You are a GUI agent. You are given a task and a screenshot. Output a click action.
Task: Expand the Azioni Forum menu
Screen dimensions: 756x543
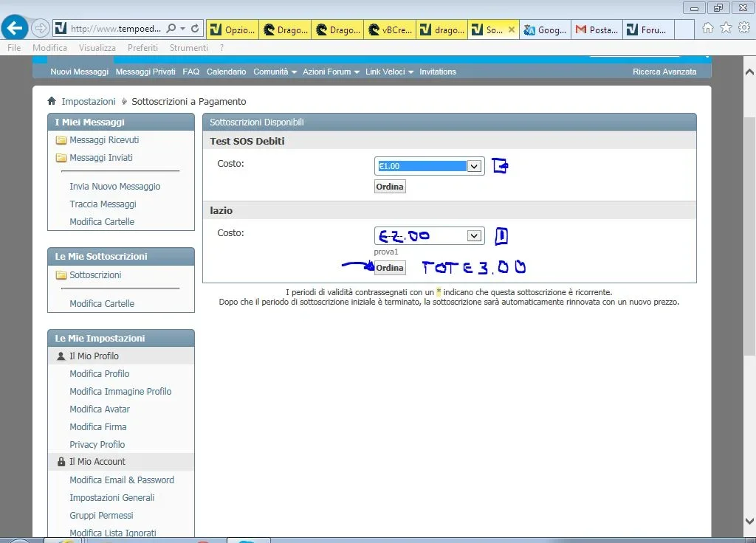(331, 72)
